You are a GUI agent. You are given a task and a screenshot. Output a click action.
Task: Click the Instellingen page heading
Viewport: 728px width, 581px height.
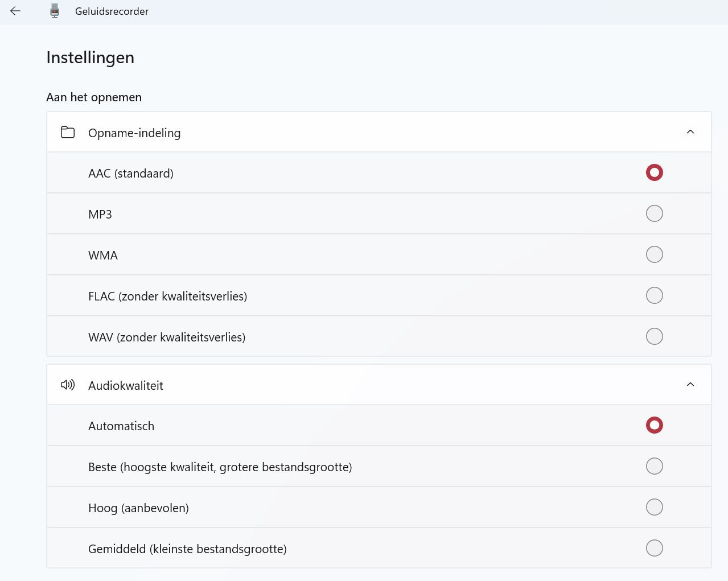coord(90,57)
